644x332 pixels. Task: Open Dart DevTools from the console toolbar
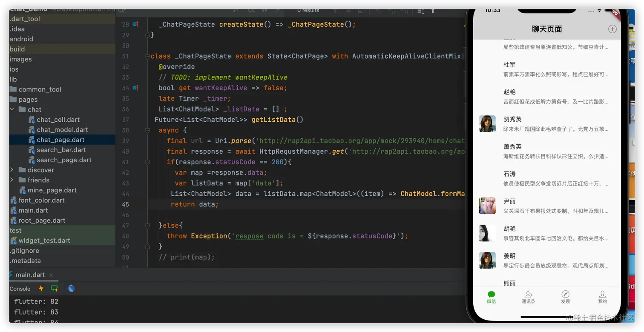coord(71,289)
